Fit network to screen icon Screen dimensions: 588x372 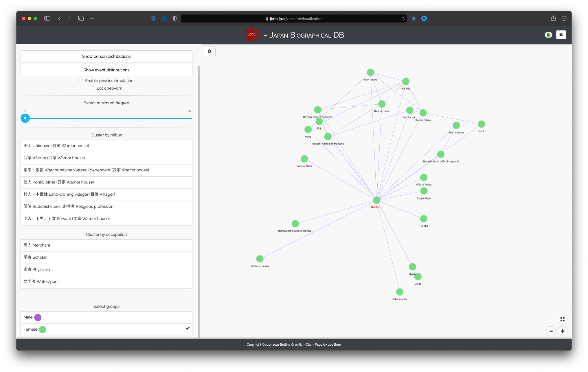pyautogui.click(x=562, y=319)
